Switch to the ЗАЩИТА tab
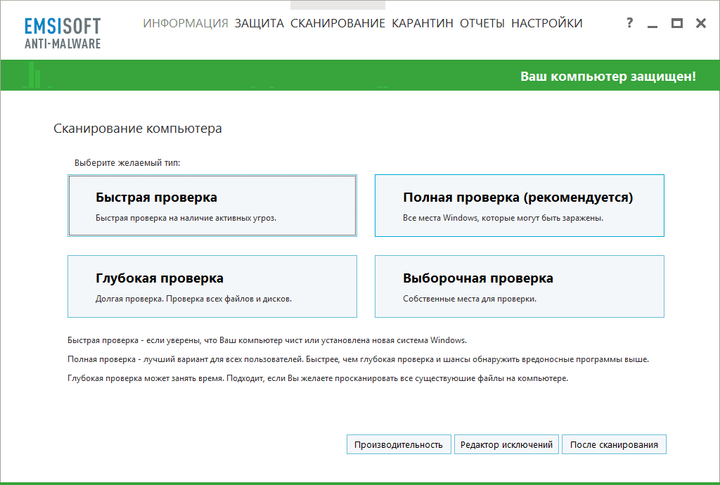The height and width of the screenshot is (485, 720). coord(259,23)
